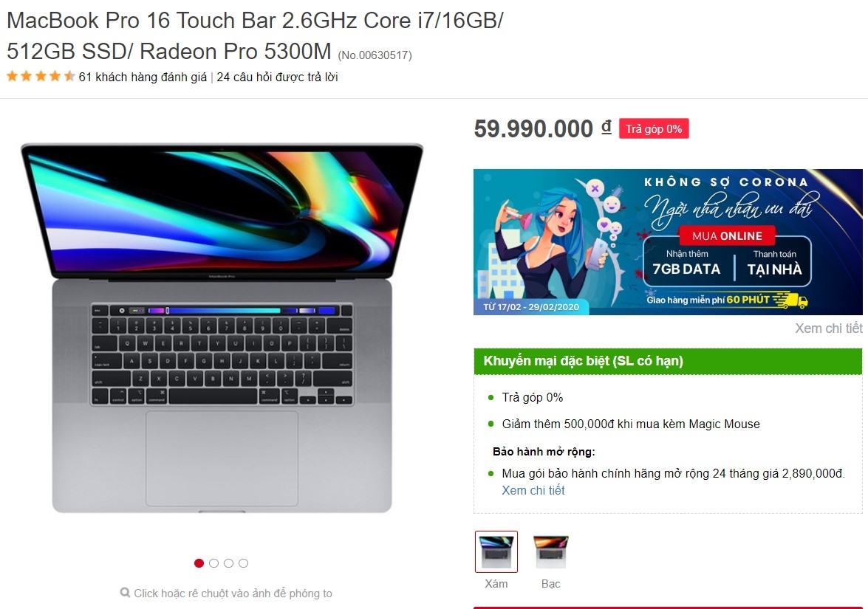Click Xem chi tiết below the banner
This screenshot has width=868, height=609.
[x=829, y=328]
